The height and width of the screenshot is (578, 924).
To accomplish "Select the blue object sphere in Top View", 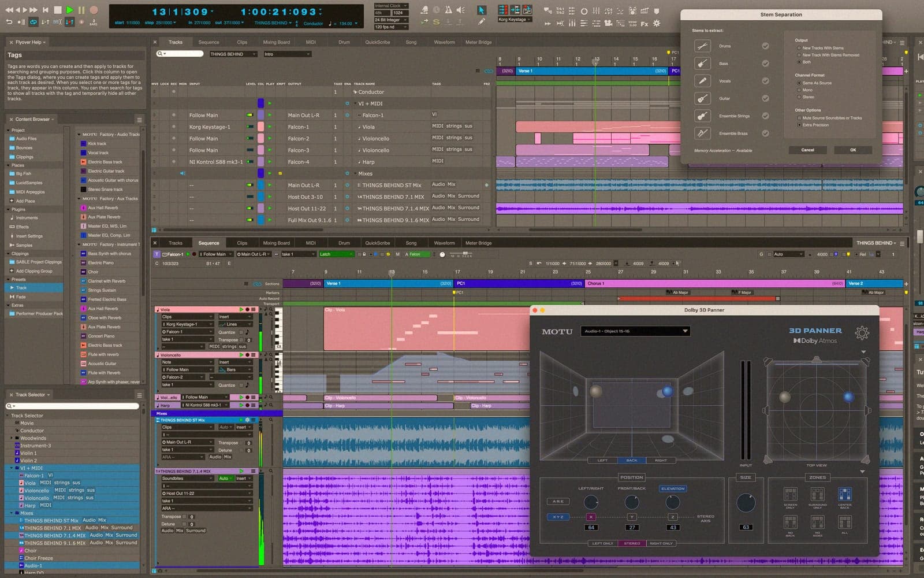I will [x=848, y=397].
